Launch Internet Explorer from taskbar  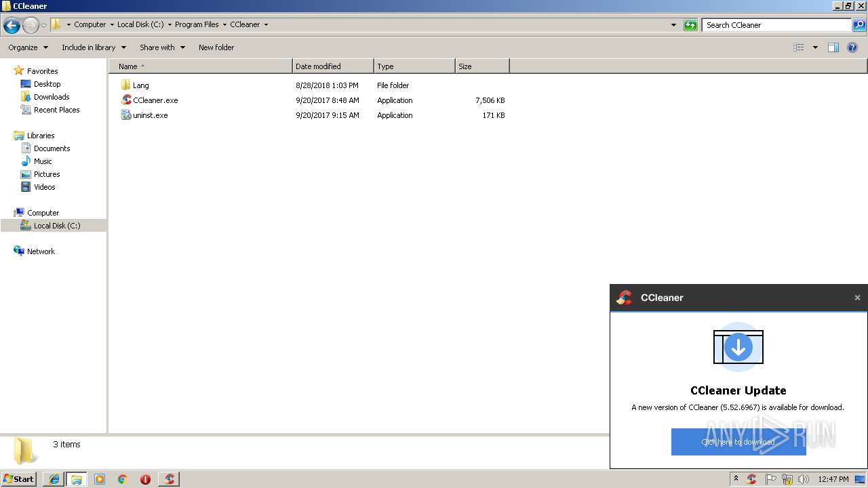(54, 479)
